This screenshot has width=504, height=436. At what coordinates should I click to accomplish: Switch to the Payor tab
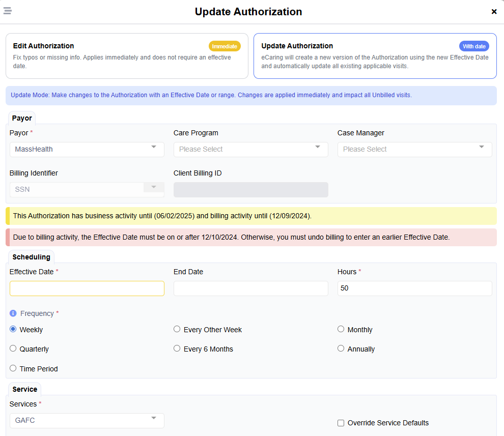coord(21,118)
